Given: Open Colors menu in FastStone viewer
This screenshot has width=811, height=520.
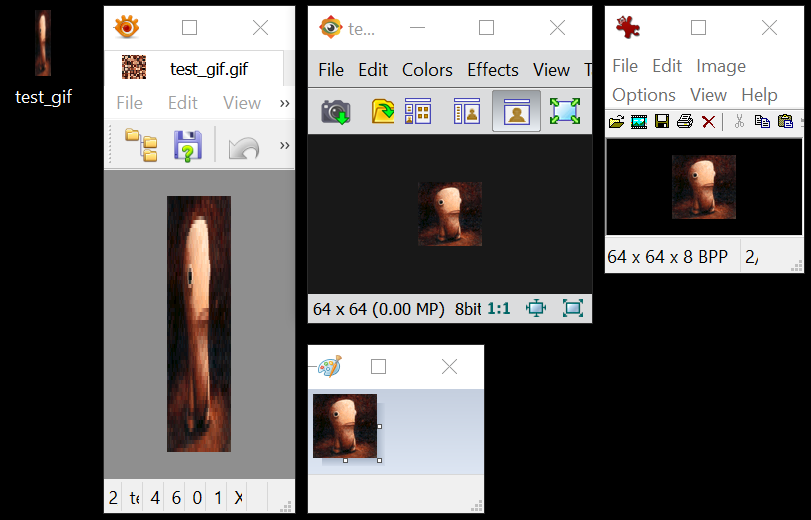Looking at the screenshot, I should [427, 70].
